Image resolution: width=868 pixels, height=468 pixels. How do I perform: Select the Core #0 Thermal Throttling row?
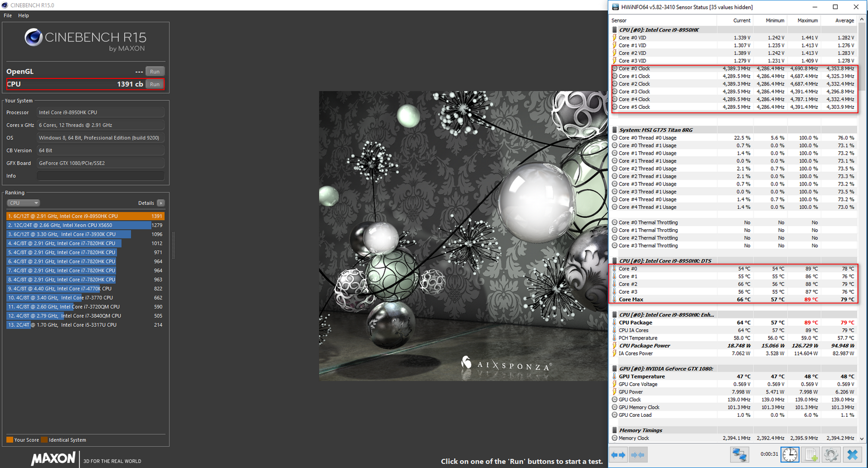[734, 222]
